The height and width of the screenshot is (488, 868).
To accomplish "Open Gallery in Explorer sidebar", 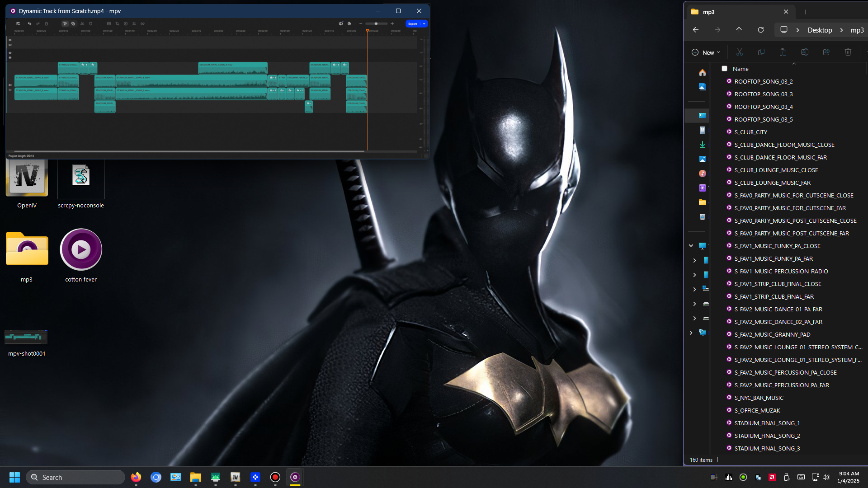I will pos(702,87).
